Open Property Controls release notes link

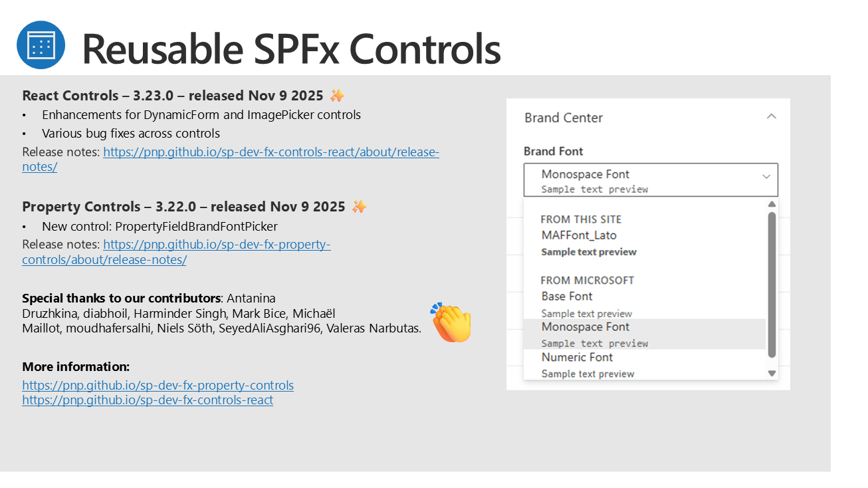tap(217, 245)
